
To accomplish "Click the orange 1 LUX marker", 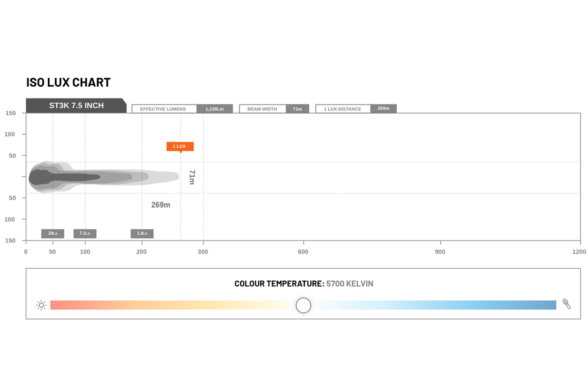I will click(180, 146).
